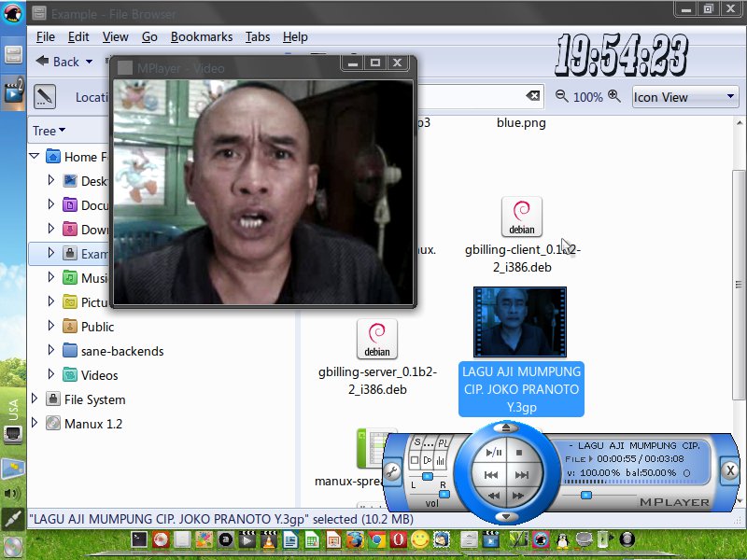Select gbilling-server_0.1b2-2_i386.deb file icon
The height and width of the screenshot is (560, 747).
(x=377, y=339)
